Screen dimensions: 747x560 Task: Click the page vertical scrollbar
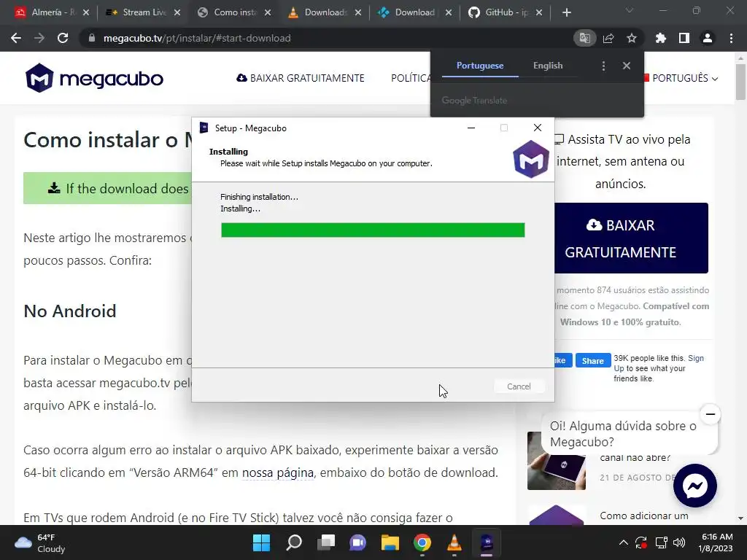pos(740,81)
